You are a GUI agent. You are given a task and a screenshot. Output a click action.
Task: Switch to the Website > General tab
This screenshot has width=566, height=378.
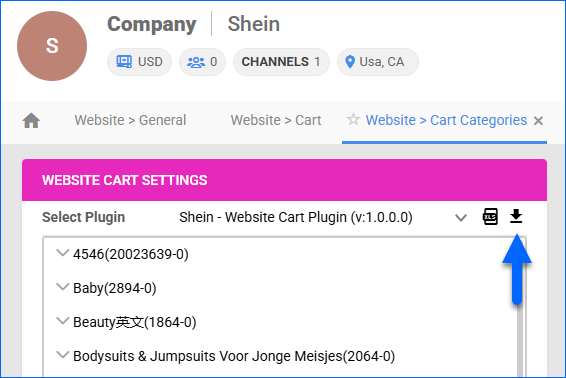pyautogui.click(x=130, y=120)
